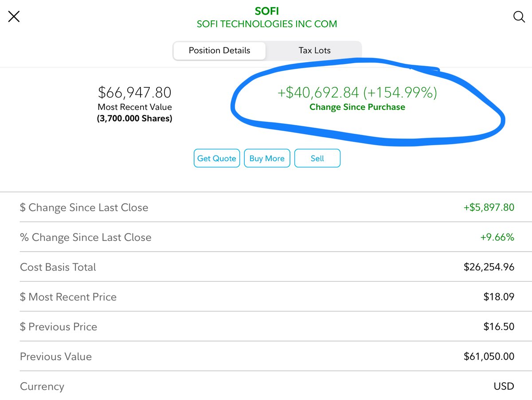This screenshot has width=532, height=400.
Task: Select the Currency row label
Action: pyautogui.click(x=42, y=387)
